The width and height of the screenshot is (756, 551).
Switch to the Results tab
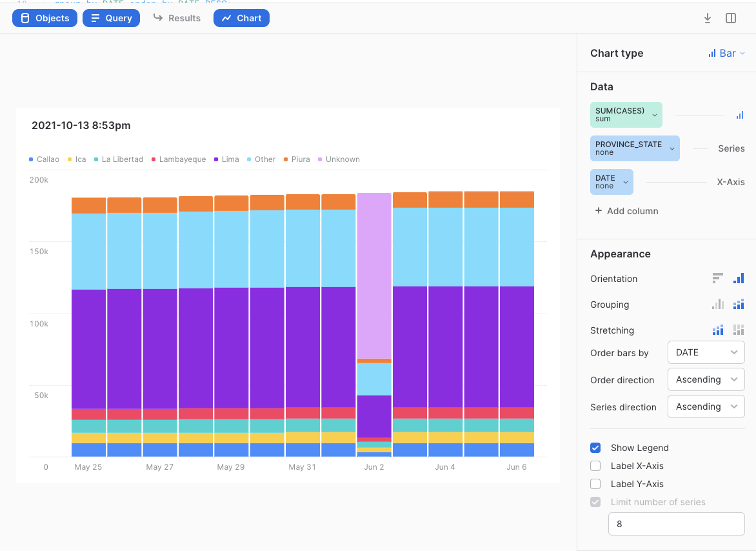coord(177,18)
